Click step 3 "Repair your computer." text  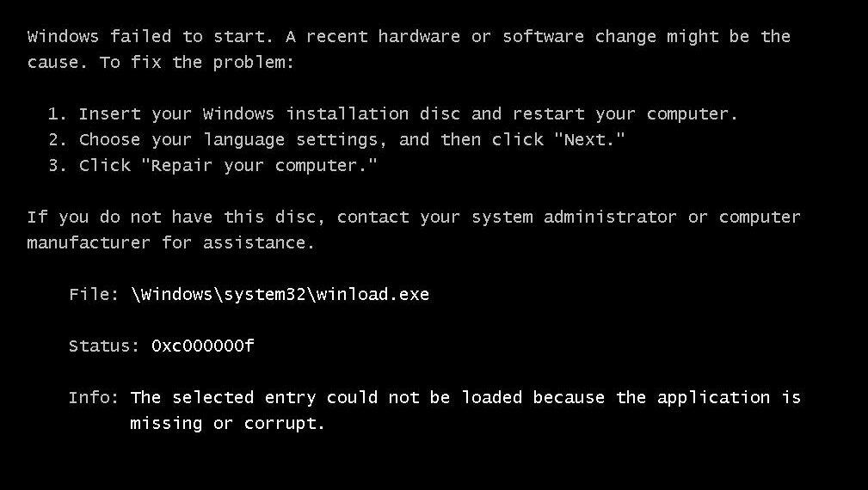pos(259,165)
